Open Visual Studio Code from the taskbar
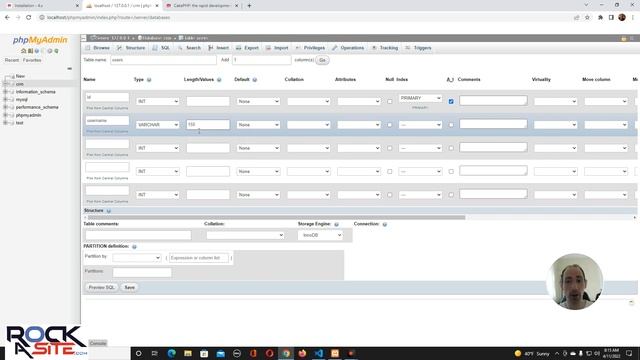The image size is (640, 360). (x=318, y=353)
